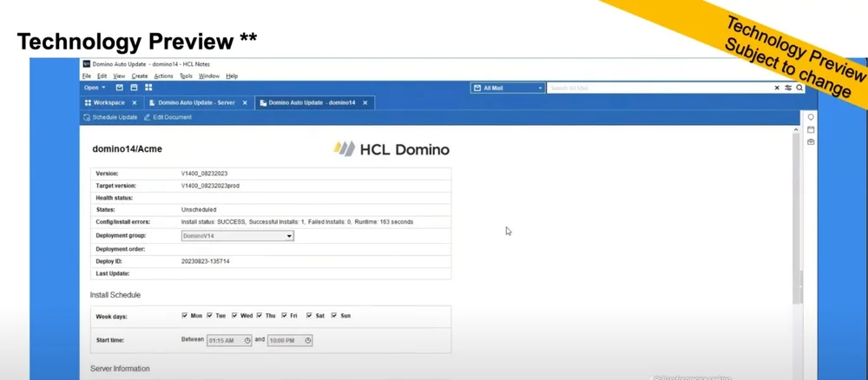Open the bottom right sidebar panel icon
Screen dimensions: 868x380
tap(811, 141)
